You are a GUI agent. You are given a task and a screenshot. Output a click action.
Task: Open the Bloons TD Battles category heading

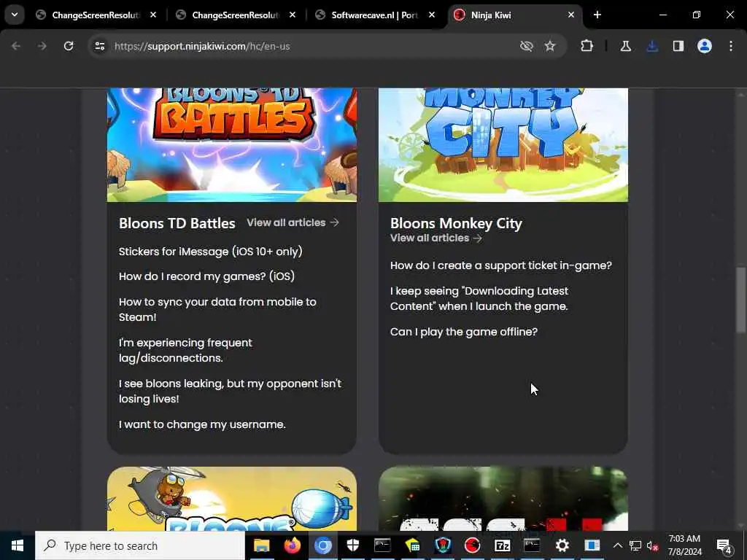pos(177,223)
